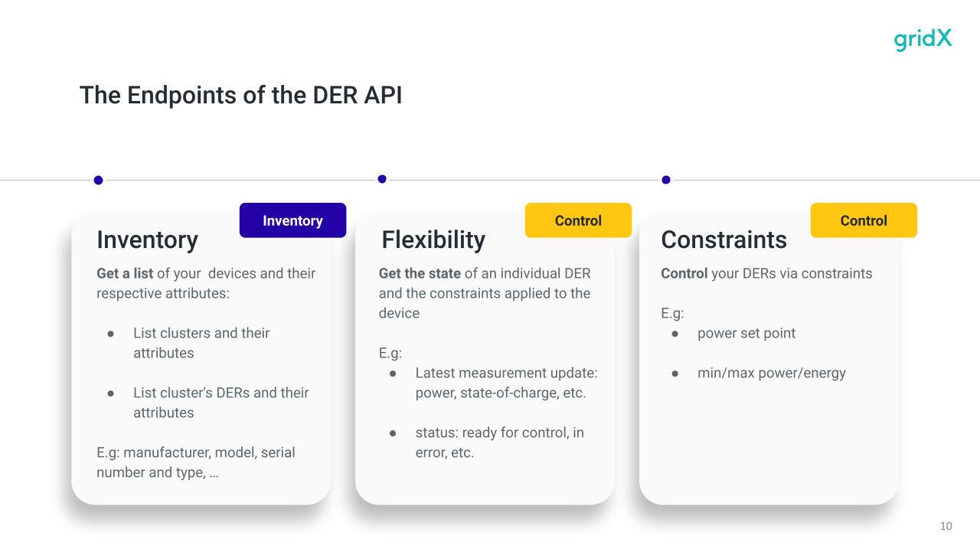Click 'status: ready for control' bullet
Image resolution: width=980 pixels, height=551 pixels.
(x=499, y=442)
